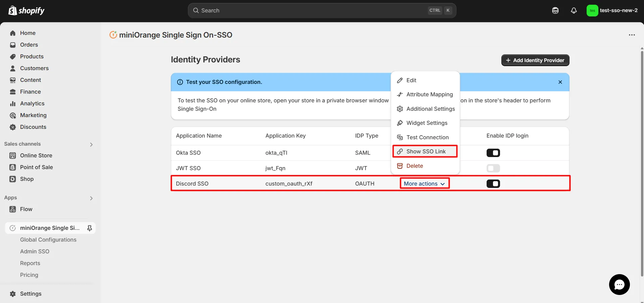Enable JWT SSO IDP login switch
Image resolution: width=644 pixels, height=303 pixels.
coord(493,168)
